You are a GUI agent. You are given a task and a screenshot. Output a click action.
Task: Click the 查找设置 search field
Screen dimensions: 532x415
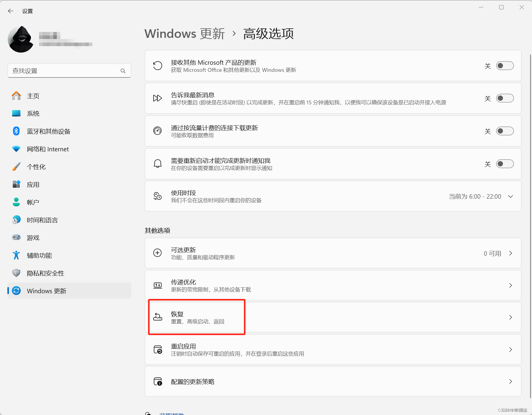tap(69, 71)
